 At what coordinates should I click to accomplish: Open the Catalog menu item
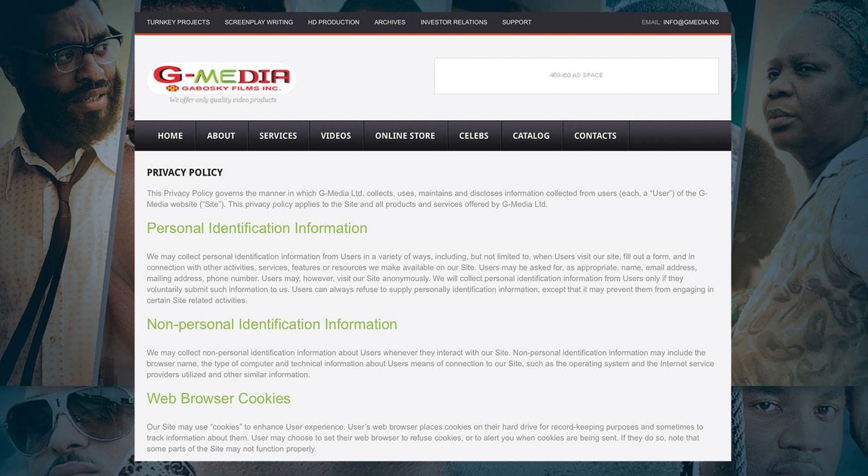531,136
